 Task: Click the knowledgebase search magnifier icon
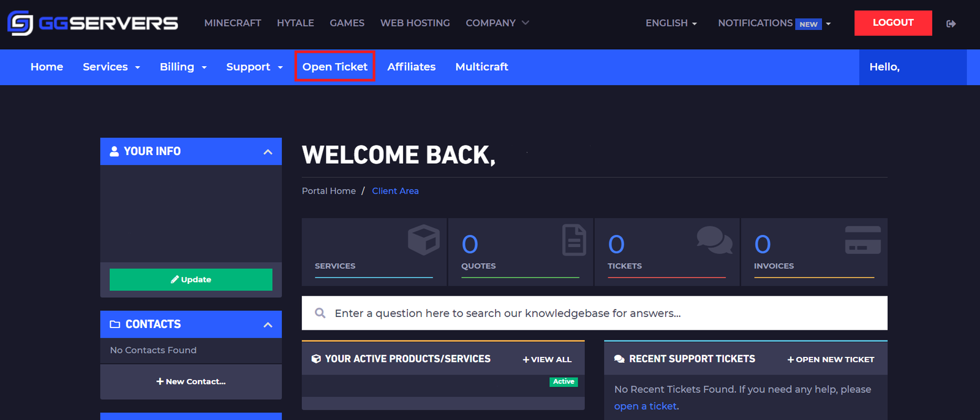pos(320,313)
